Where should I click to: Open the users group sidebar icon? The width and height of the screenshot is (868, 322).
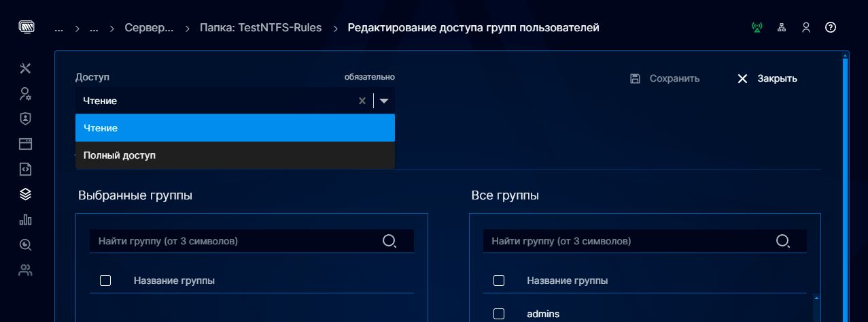pos(26,270)
